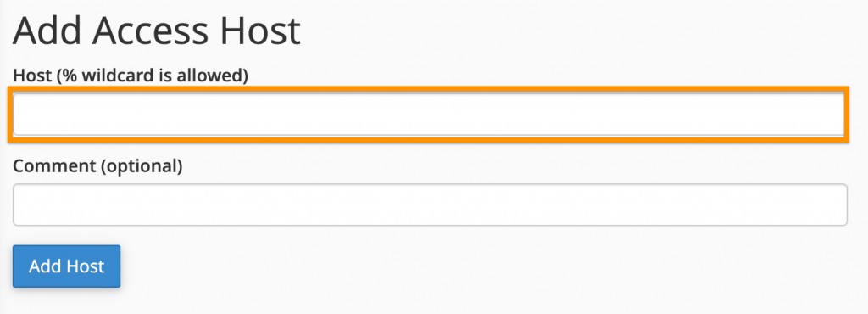Place cursor in the optional Comment field
The width and height of the screenshot is (868, 314).
[430, 205]
